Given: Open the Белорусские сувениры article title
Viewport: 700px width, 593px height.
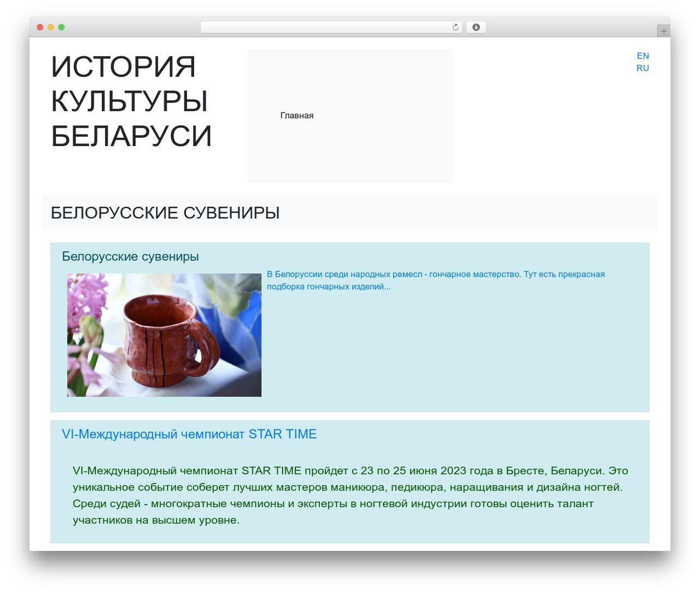Looking at the screenshot, I should click(130, 257).
